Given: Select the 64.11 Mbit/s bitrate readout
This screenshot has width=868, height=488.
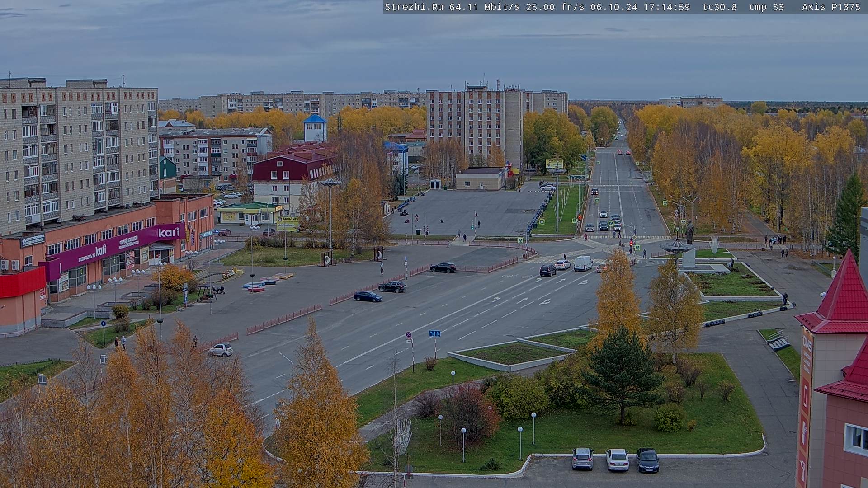Looking at the screenshot, I should coord(485,7).
